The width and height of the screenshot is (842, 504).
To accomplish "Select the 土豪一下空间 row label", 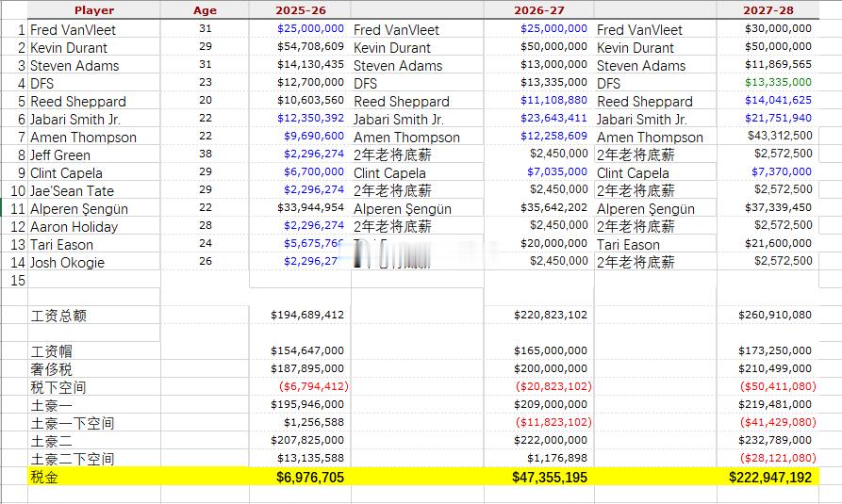I will pos(73,423).
